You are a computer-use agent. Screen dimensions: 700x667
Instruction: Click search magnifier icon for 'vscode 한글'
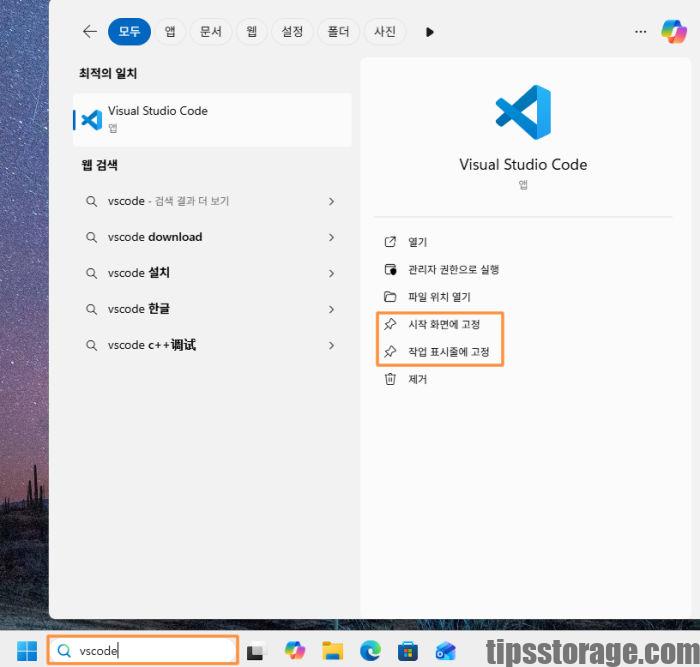92,309
